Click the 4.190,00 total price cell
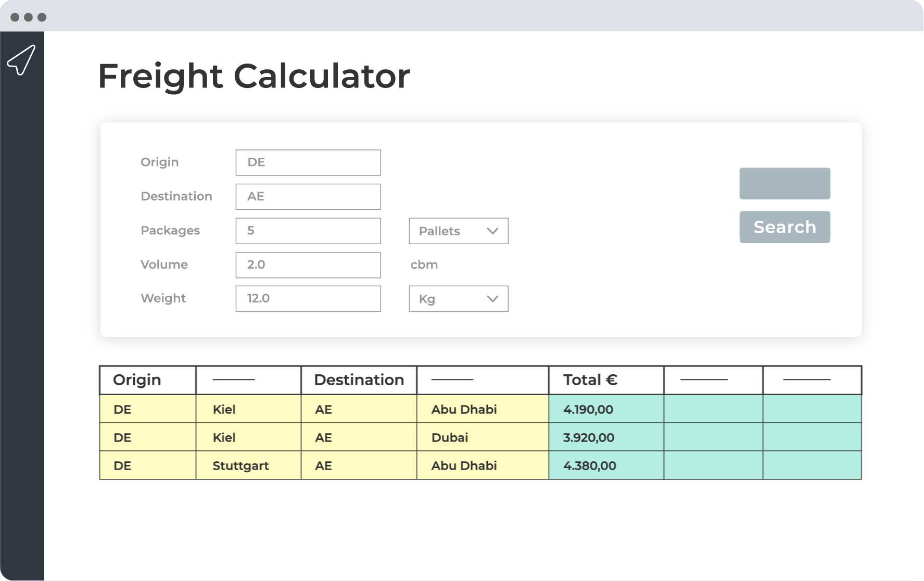Image resolution: width=924 pixels, height=581 pixels. click(x=606, y=409)
